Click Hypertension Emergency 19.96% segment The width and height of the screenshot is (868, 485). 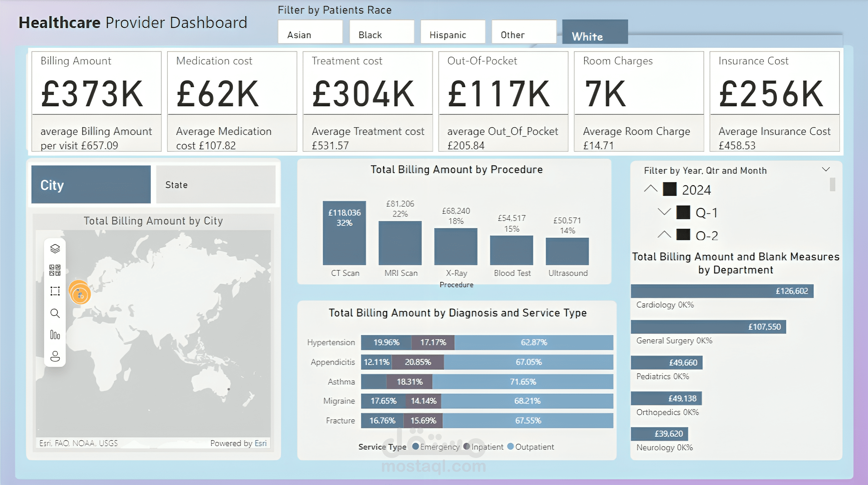[386, 343]
